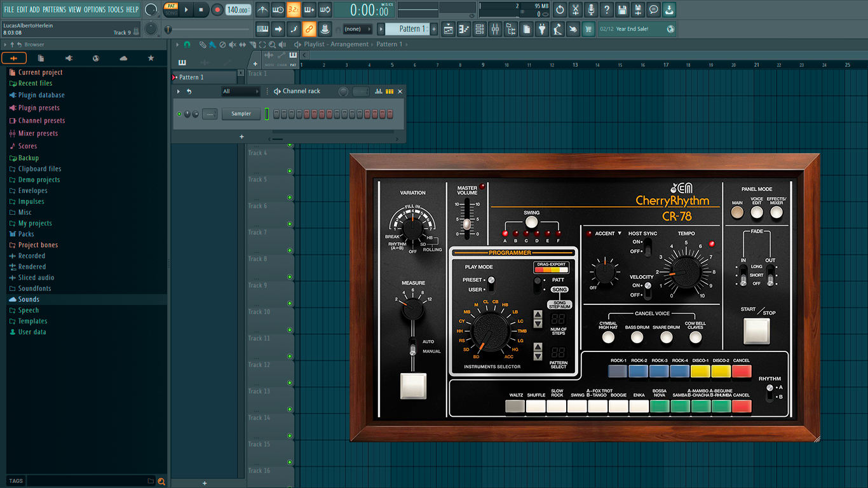Open the channel rack graph editor icon
This screenshot has height=488, width=868.
[379, 91]
